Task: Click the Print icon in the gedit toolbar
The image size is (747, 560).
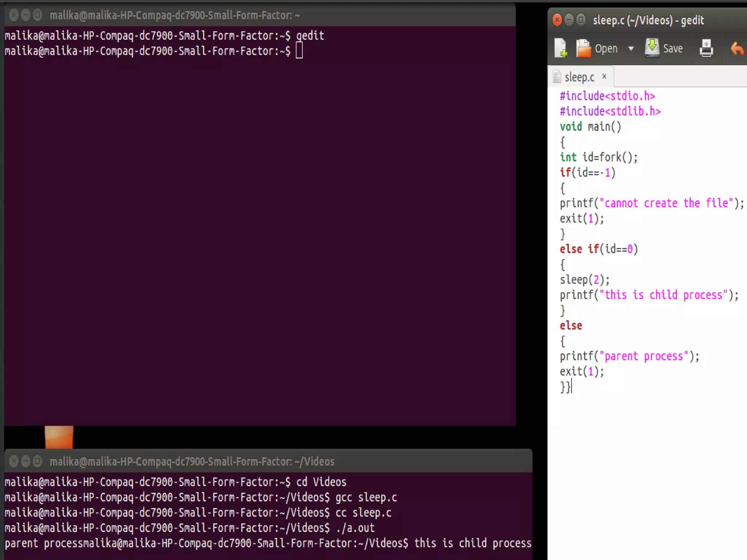Action: (706, 48)
